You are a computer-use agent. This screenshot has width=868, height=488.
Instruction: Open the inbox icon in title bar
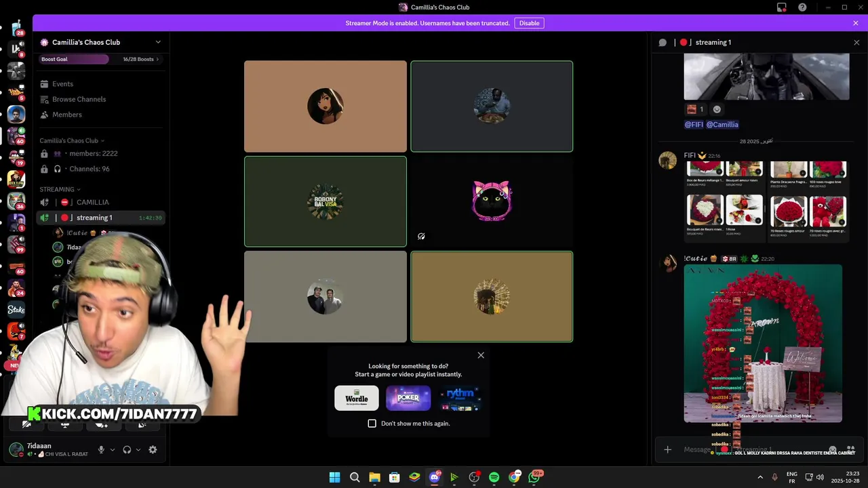pos(782,7)
